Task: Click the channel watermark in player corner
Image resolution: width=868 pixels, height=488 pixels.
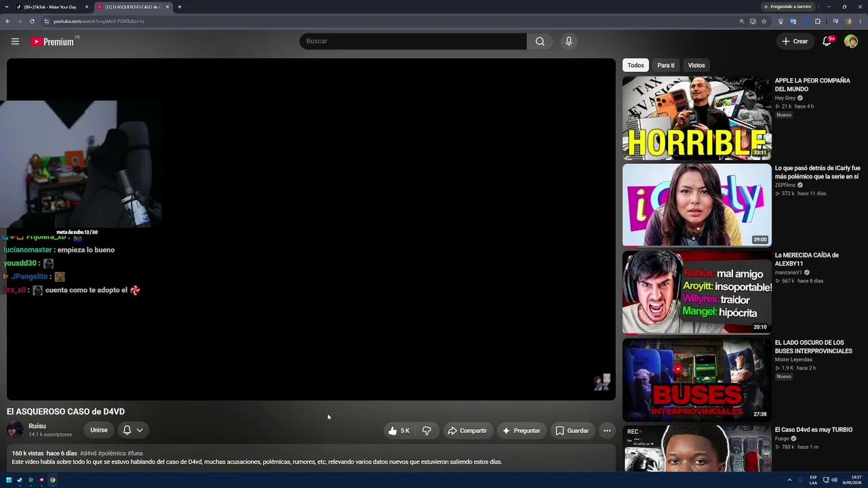Action: 602,382
